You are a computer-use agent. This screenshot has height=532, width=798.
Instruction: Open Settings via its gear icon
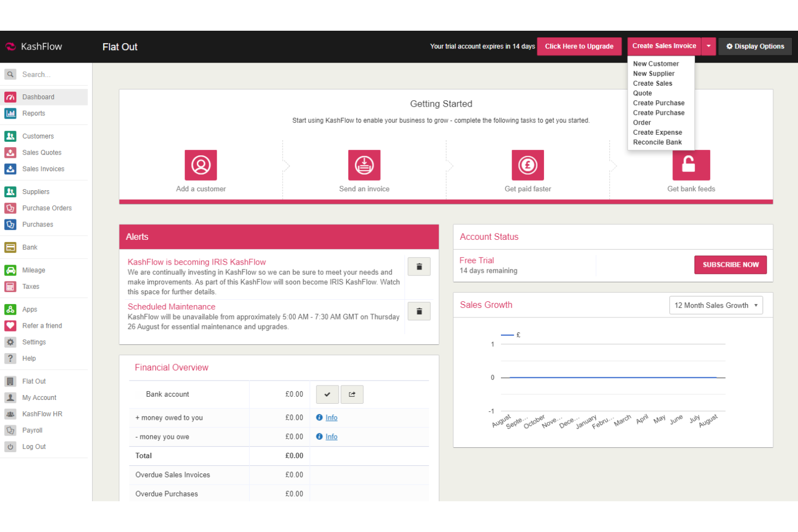click(10, 342)
